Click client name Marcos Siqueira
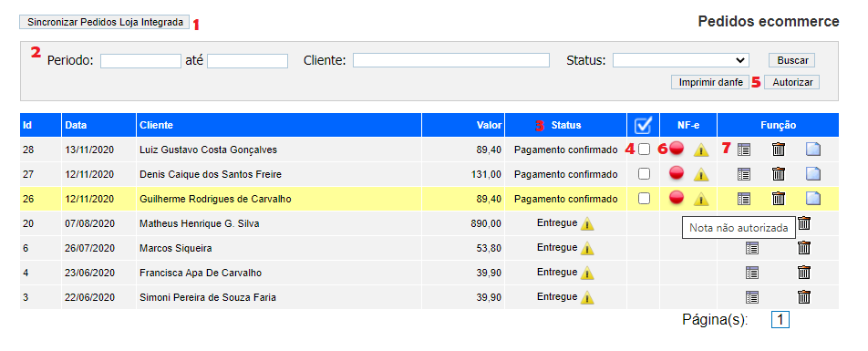Viewport: 868px width, 351px height. [175, 248]
